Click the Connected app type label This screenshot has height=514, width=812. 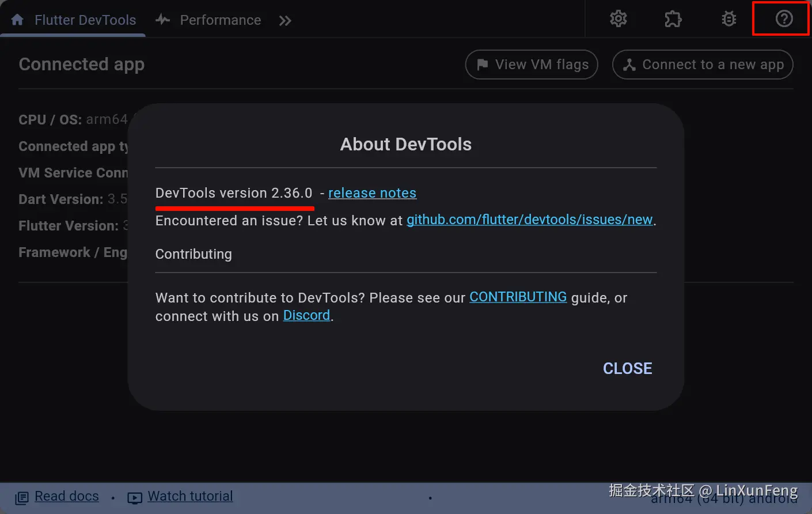[x=73, y=146]
